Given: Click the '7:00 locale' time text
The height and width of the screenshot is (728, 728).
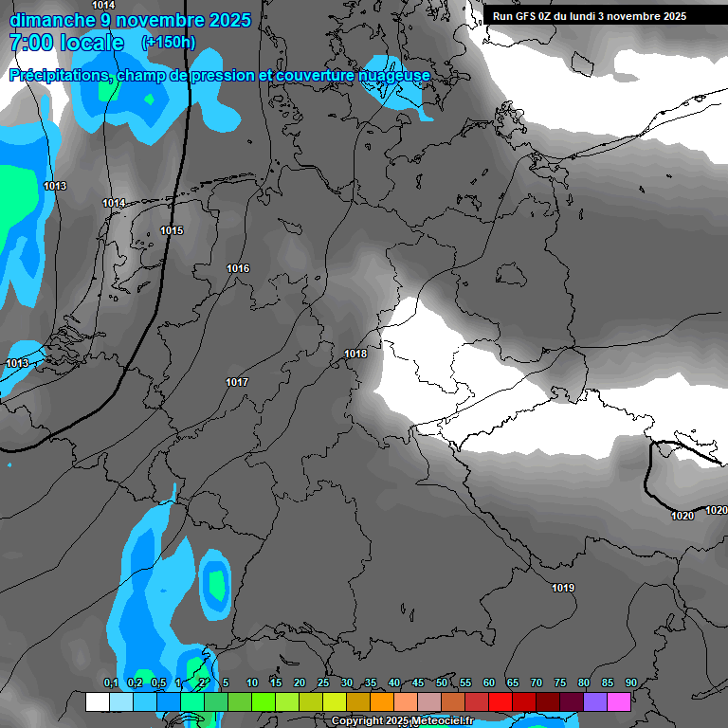Looking at the screenshot, I should (x=67, y=44).
